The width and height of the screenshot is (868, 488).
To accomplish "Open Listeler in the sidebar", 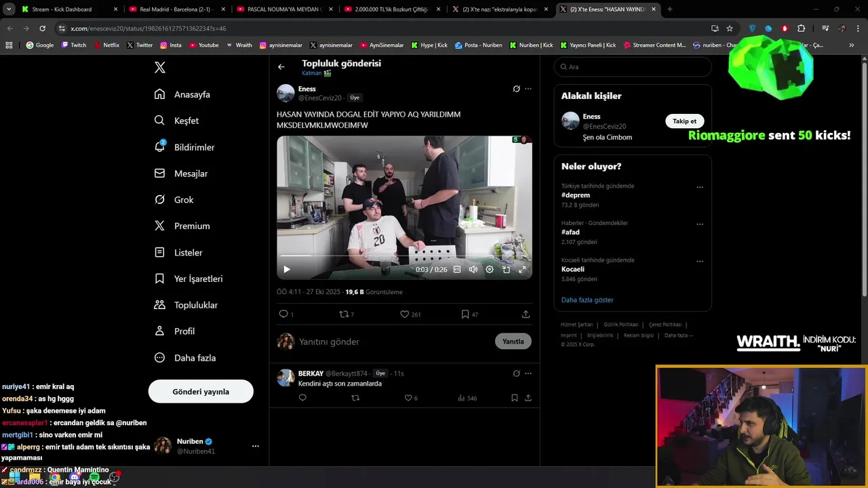I will (x=178, y=252).
